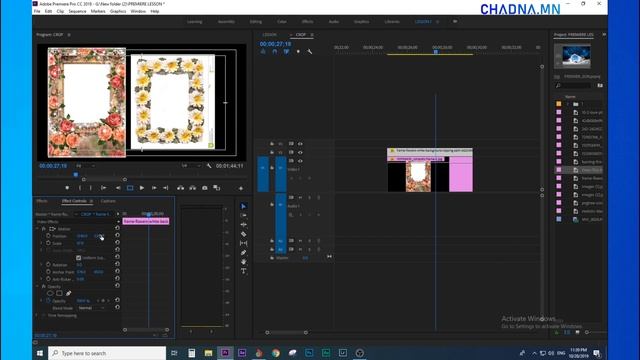
Task: Open timeline display settings wrench
Action: coord(310,52)
